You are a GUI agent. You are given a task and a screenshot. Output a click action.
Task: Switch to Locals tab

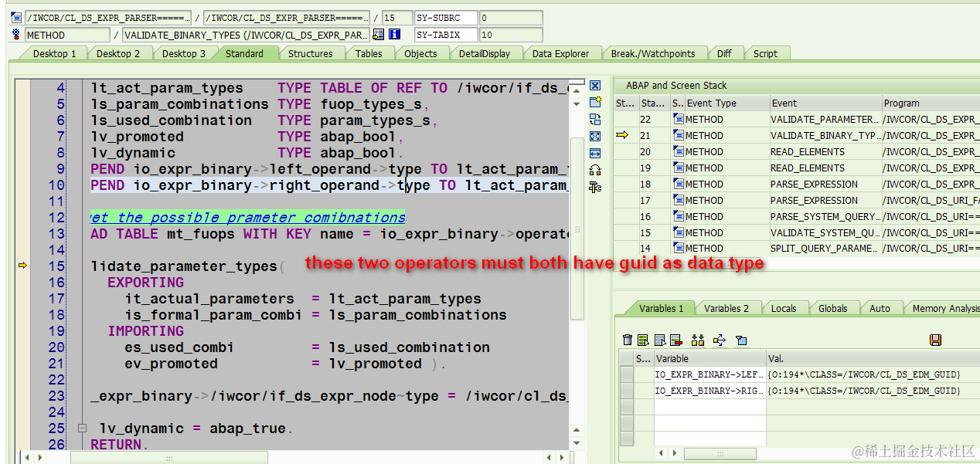point(784,308)
